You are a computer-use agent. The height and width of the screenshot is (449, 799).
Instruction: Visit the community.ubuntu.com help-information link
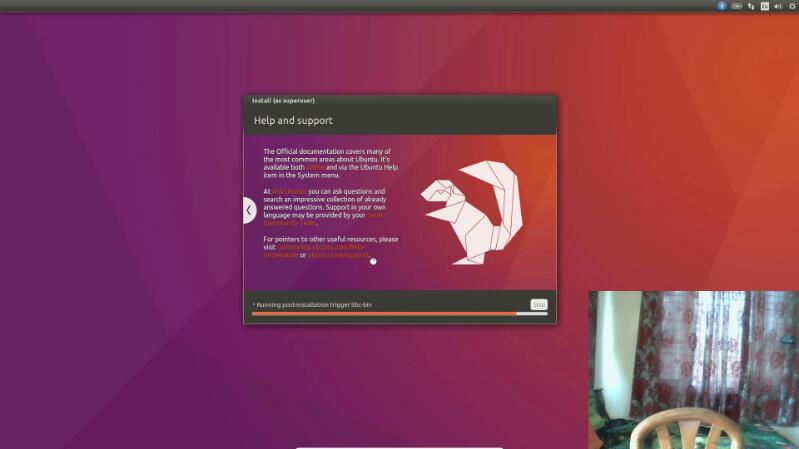tap(314, 251)
